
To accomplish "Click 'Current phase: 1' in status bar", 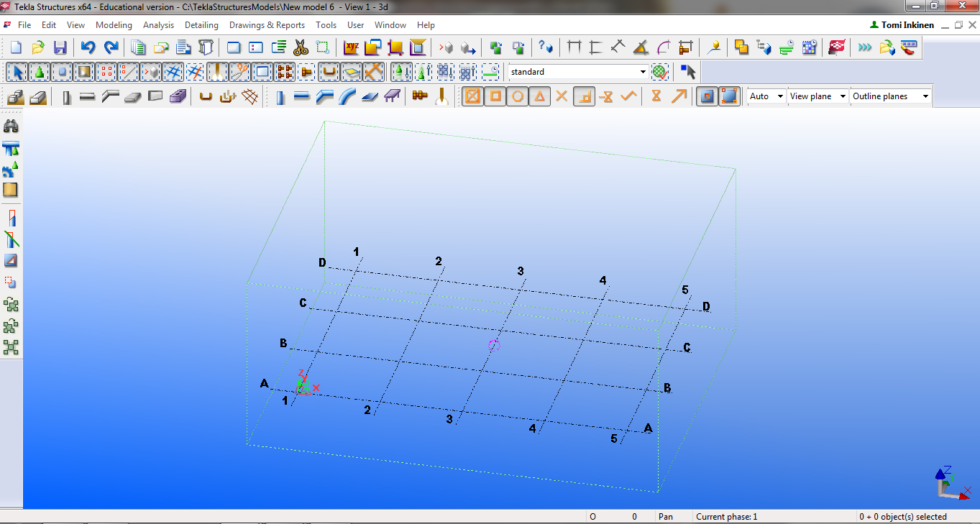I will click(727, 517).
